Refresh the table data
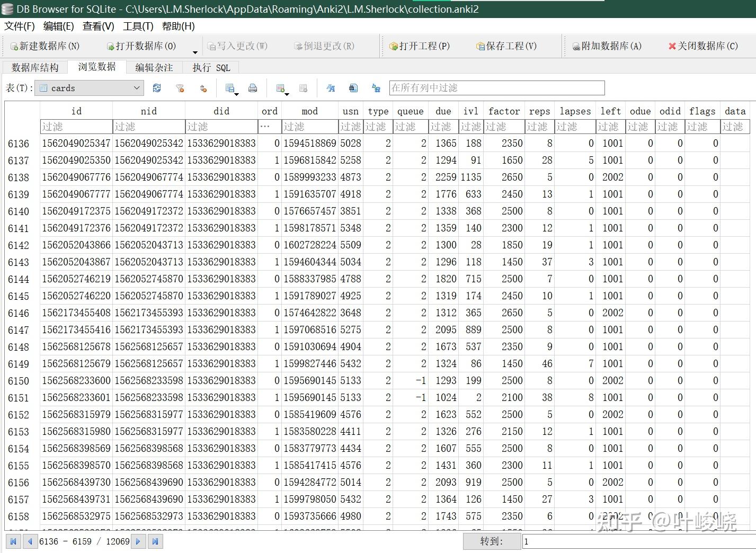This screenshot has width=756, height=553. tap(157, 88)
